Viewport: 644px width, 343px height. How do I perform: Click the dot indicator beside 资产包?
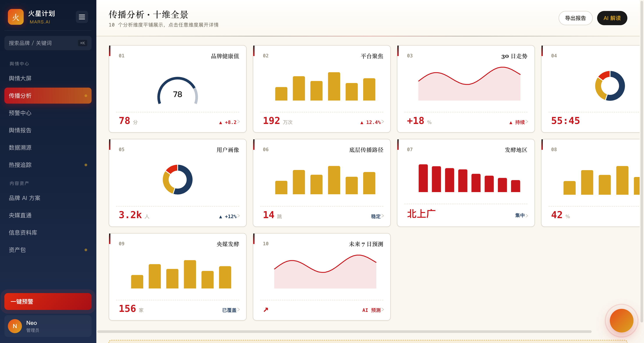tap(86, 250)
